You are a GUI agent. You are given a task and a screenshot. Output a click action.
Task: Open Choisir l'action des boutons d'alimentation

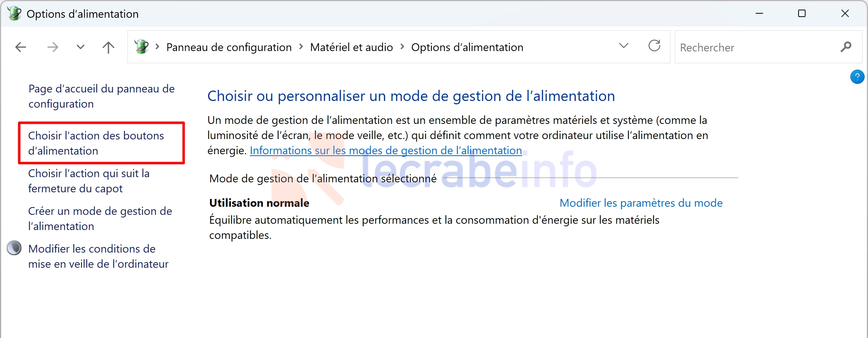(96, 143)
